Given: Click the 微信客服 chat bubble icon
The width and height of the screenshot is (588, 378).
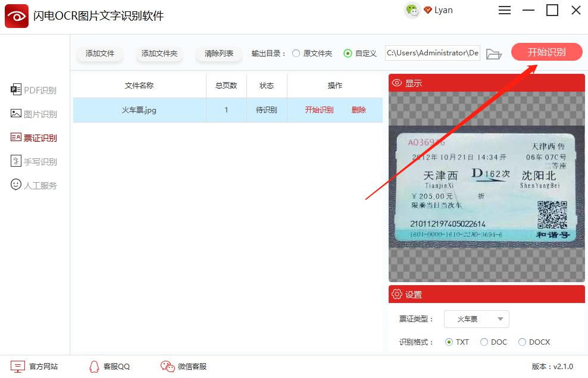Looking at the screenshot, I should click(168, 366).
